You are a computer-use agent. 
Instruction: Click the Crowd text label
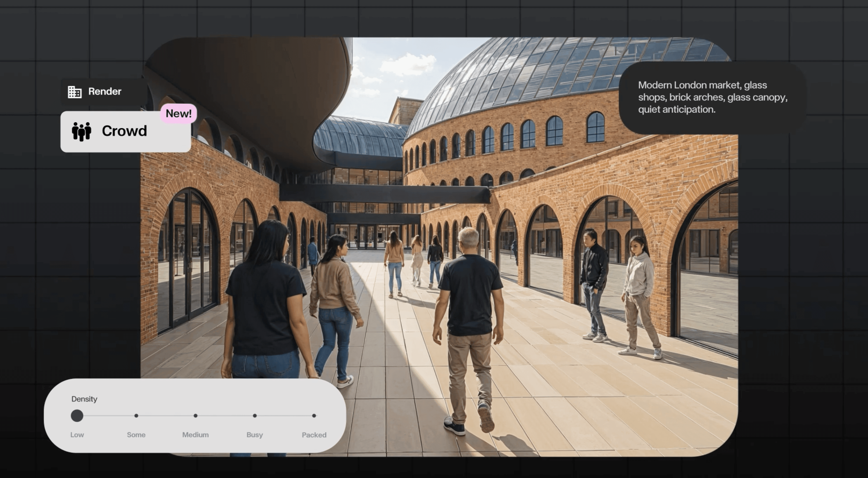pos(124,131)
